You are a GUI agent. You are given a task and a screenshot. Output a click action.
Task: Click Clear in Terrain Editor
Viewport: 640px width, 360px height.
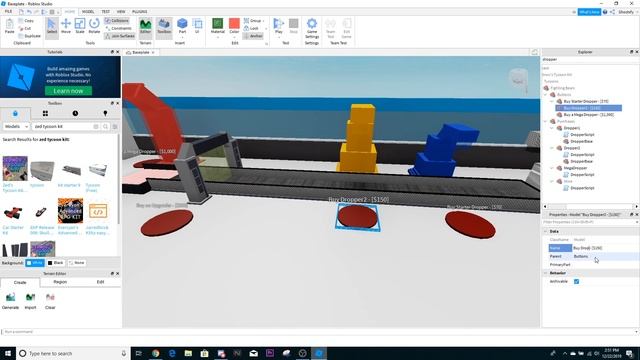50,301
